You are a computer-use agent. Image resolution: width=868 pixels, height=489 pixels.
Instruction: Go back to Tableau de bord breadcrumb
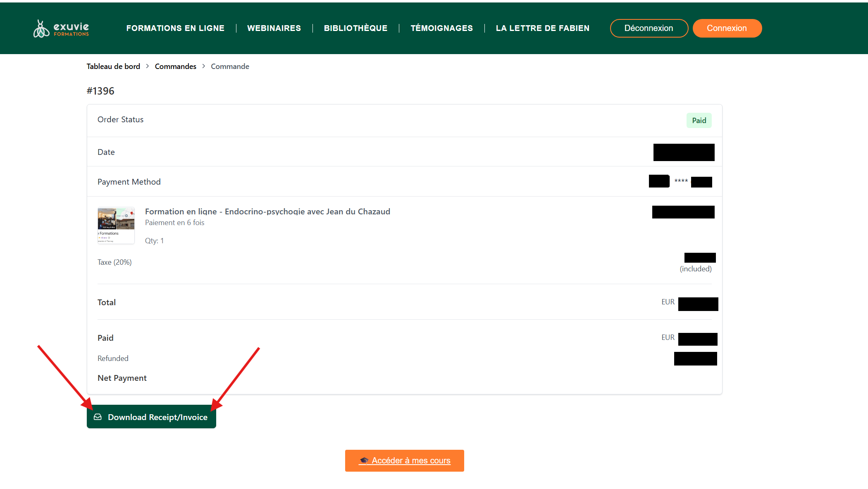113,66
